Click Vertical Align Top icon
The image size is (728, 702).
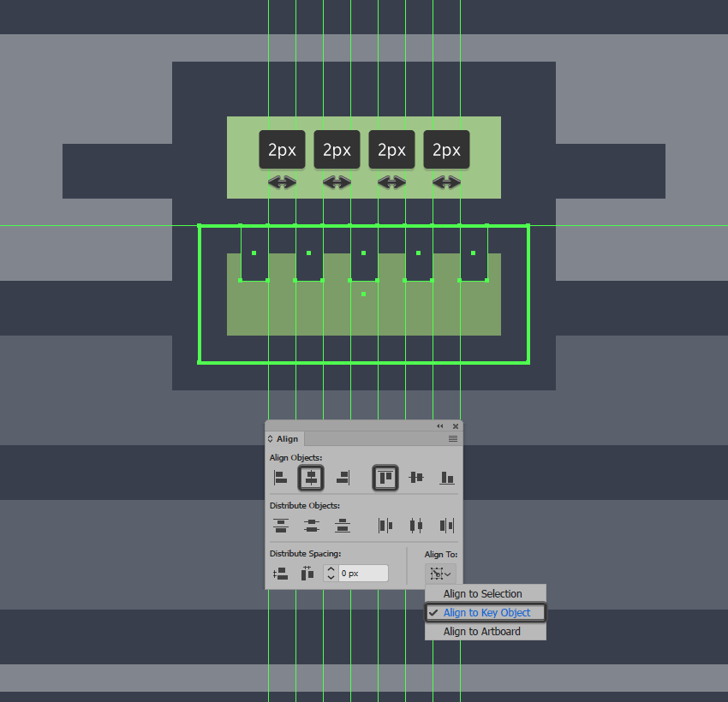click(x=385, y=478)
